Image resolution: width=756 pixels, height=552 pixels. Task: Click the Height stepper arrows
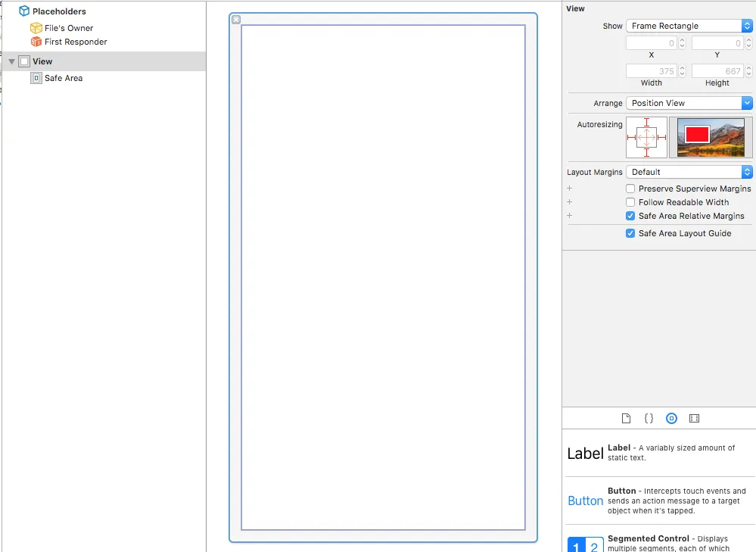point(748,71)
